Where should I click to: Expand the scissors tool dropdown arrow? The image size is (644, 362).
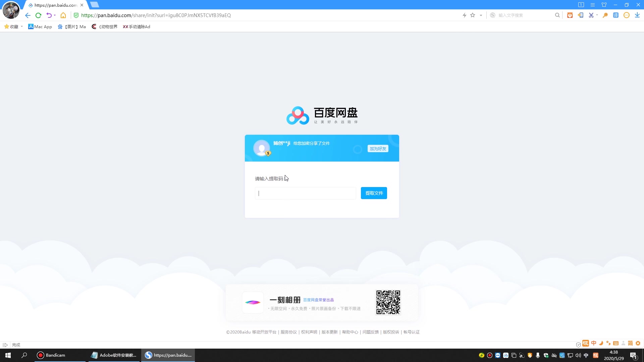pos(597,15)
